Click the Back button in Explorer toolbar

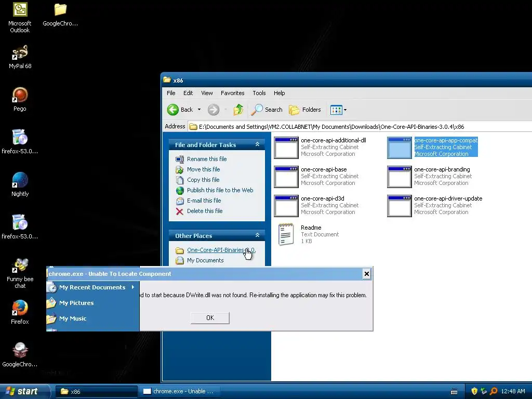point(180,110)
